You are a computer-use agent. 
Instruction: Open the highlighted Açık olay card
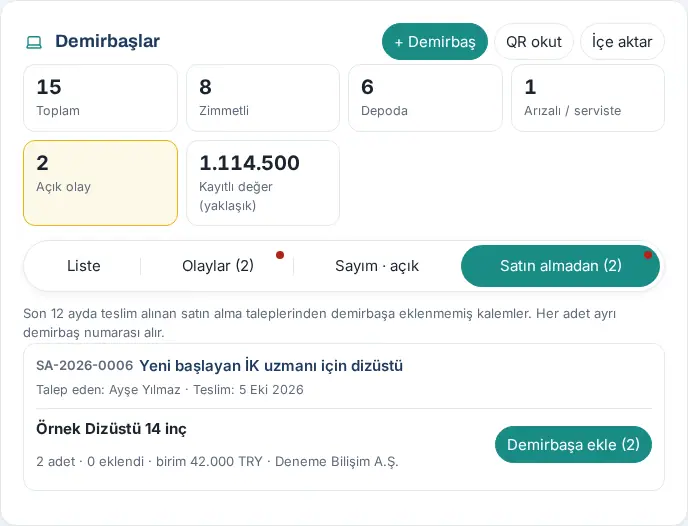[x=100, y=183]
